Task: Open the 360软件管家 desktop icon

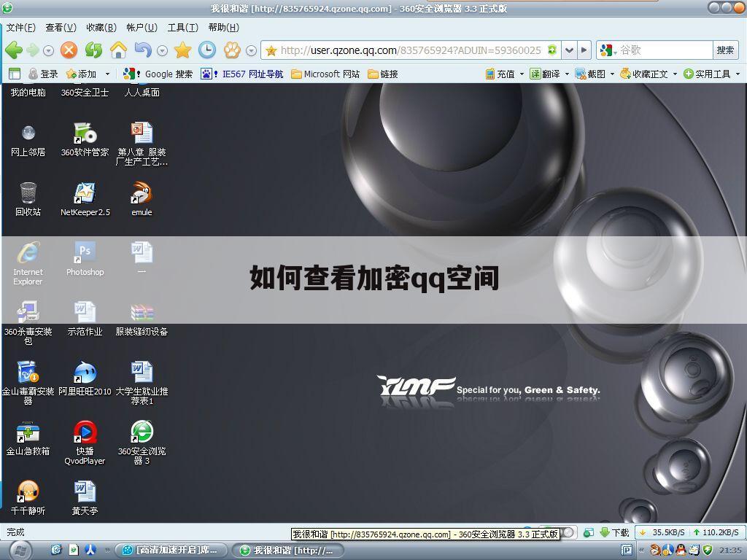Action: click(x=85, y=139)
